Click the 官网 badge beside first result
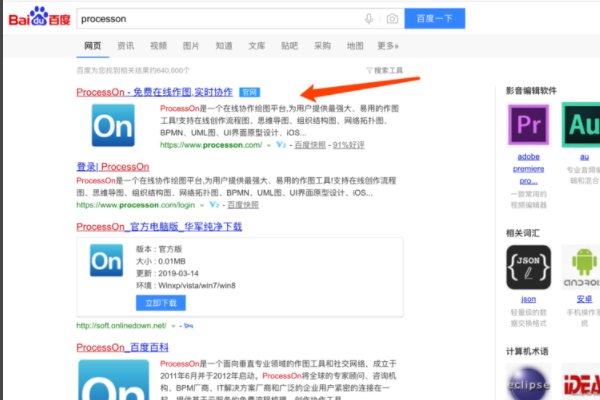Viewport: 600px width, 400px height. (x=249, y=92)
